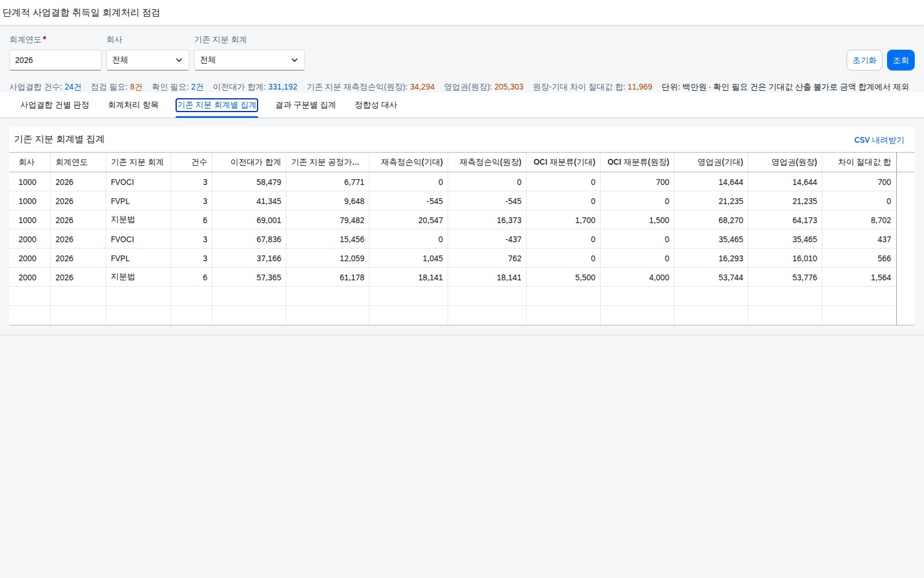Open the 정합성 대사 tab

tap(376, 105)
